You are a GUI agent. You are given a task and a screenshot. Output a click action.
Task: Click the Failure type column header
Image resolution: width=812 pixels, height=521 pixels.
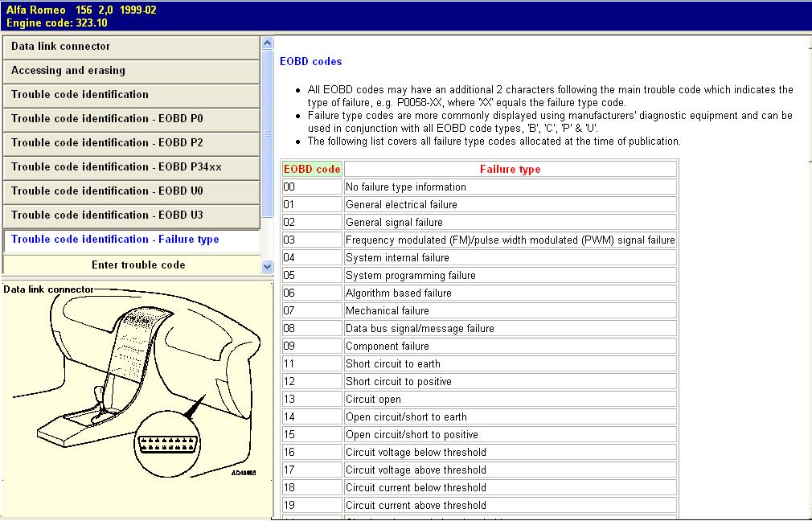point(510,170)
